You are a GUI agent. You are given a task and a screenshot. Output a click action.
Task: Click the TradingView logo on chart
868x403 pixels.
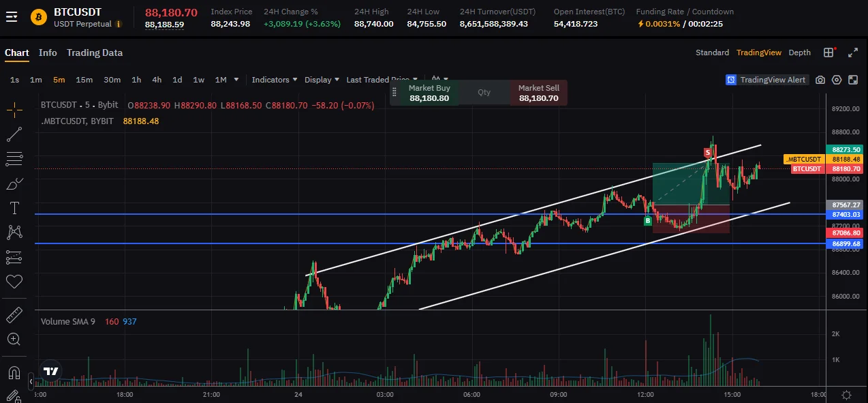pyautogui.click(x=50, y=371)
